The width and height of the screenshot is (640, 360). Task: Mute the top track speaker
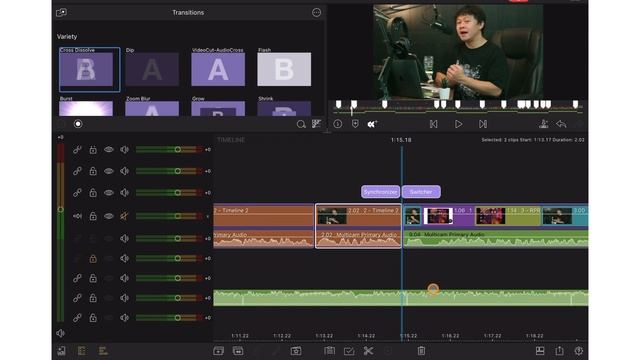[x=124, y=150]
